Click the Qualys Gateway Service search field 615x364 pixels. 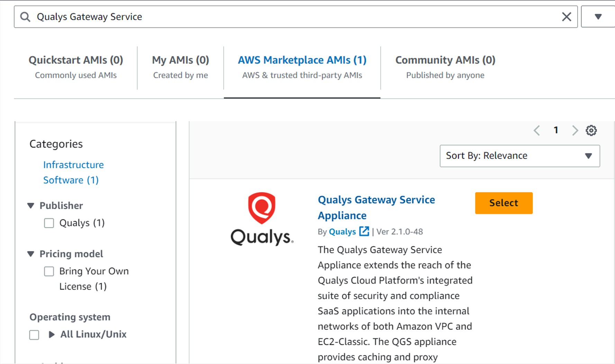(296, 17)
